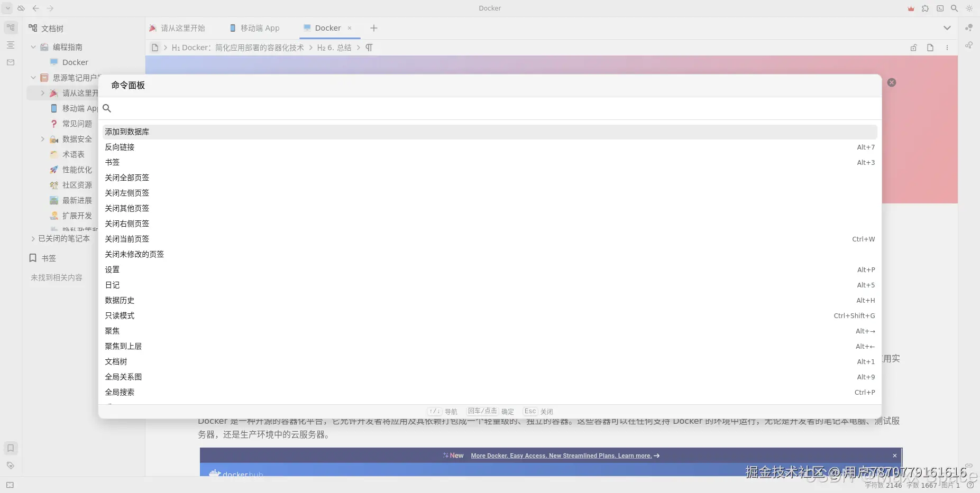The image size is (980, 493).
Task: Open the Docker document in tree
Action: pyautogui.click(x=75, y=62)
